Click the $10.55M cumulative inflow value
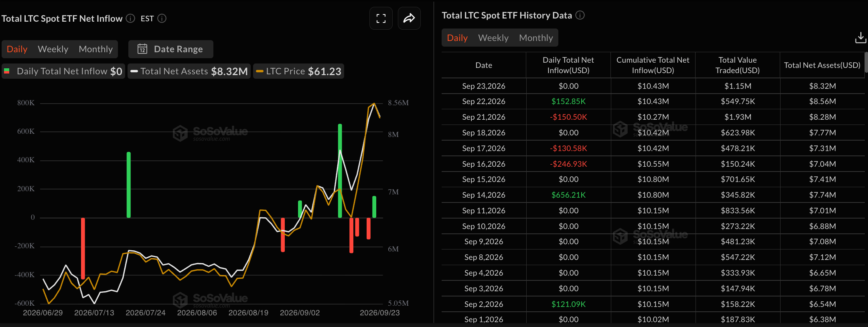 click(653, 164)
